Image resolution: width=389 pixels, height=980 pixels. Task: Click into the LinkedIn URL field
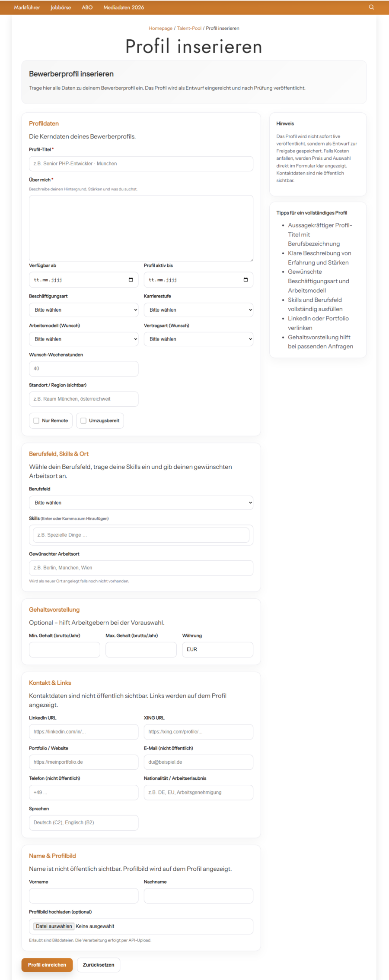[83, 732]
